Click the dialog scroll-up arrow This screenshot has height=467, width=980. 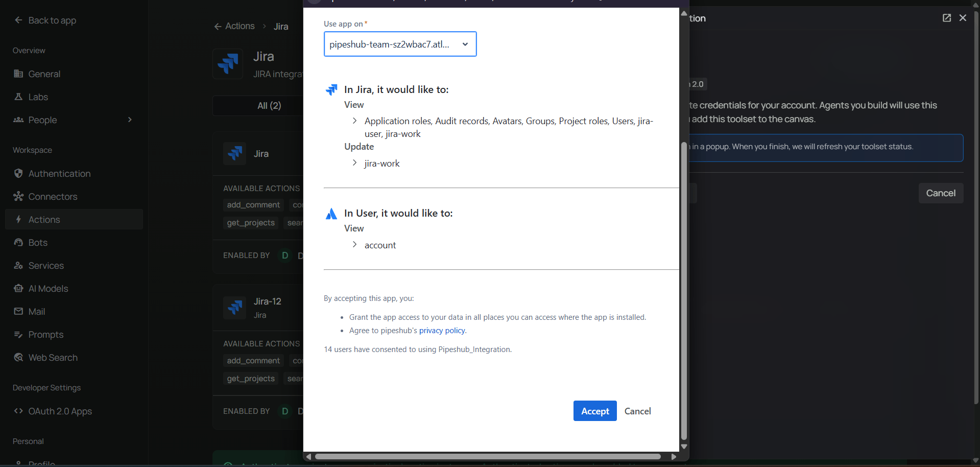pyautogui.click(x=684, y=13)
